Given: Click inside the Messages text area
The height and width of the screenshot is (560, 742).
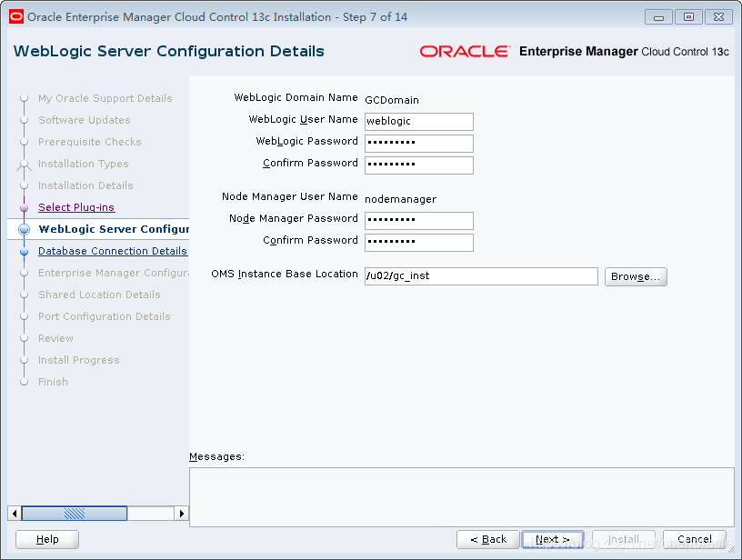Looking at the screenshot, I should coord(461,497).
